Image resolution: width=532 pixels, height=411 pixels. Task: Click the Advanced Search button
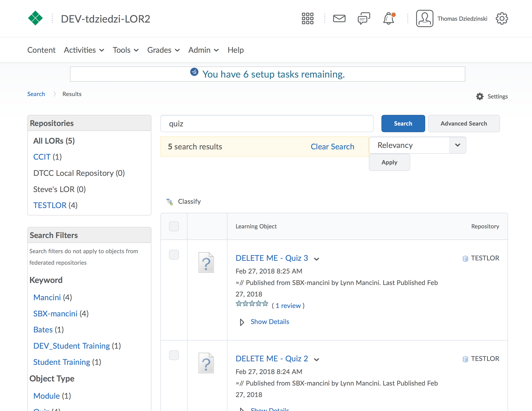(x=464, y=124)
